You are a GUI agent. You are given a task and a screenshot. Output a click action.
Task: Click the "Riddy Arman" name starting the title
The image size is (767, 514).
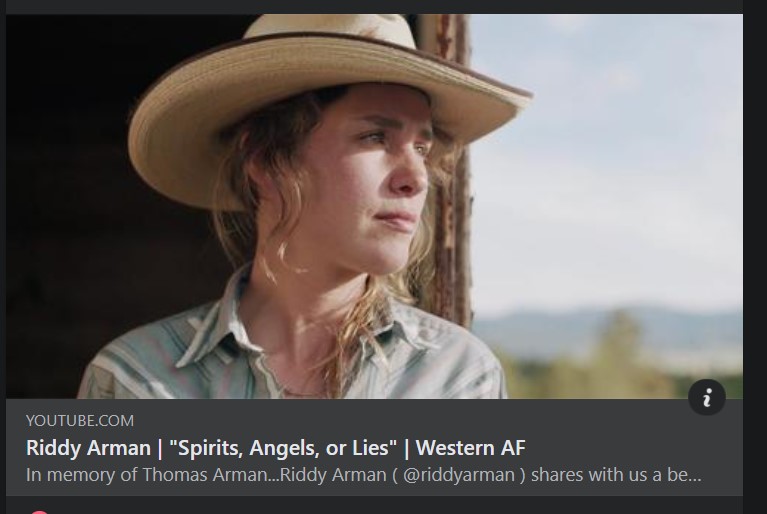click(x=88, y=448)
